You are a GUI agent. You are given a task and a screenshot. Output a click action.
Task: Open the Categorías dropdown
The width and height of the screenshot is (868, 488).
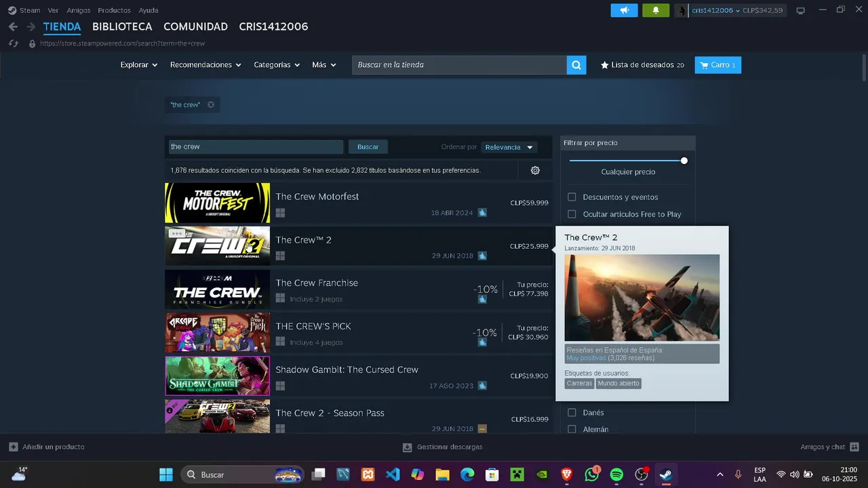pyautogui.click(x=277, y=65)
